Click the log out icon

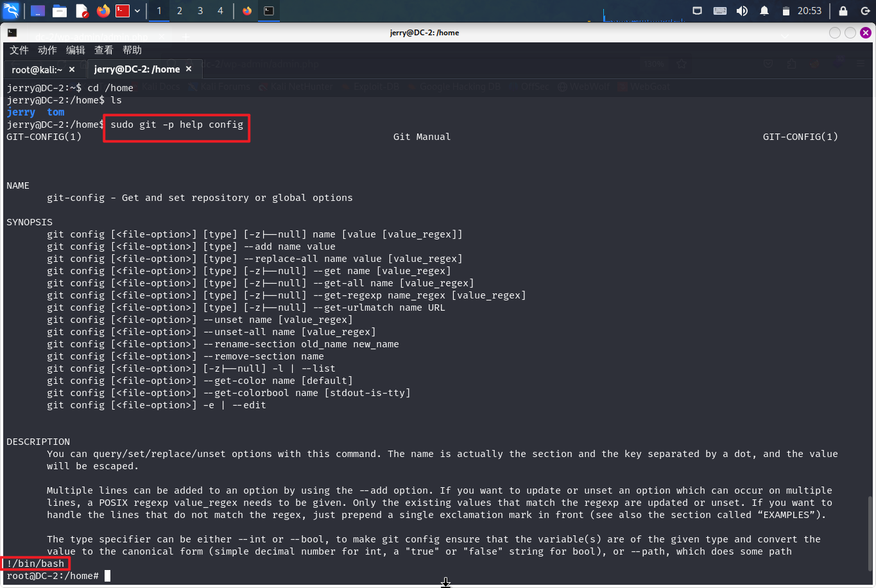(865, 11)
